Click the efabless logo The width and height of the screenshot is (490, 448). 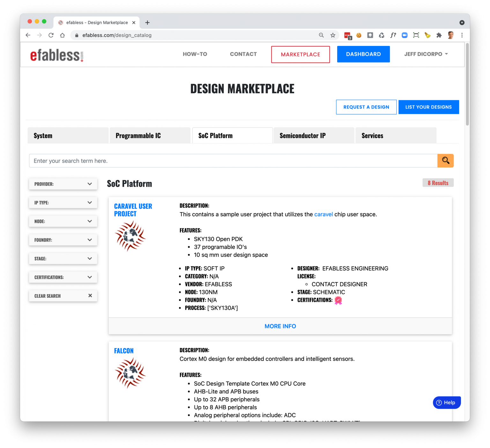pos(57,55)
